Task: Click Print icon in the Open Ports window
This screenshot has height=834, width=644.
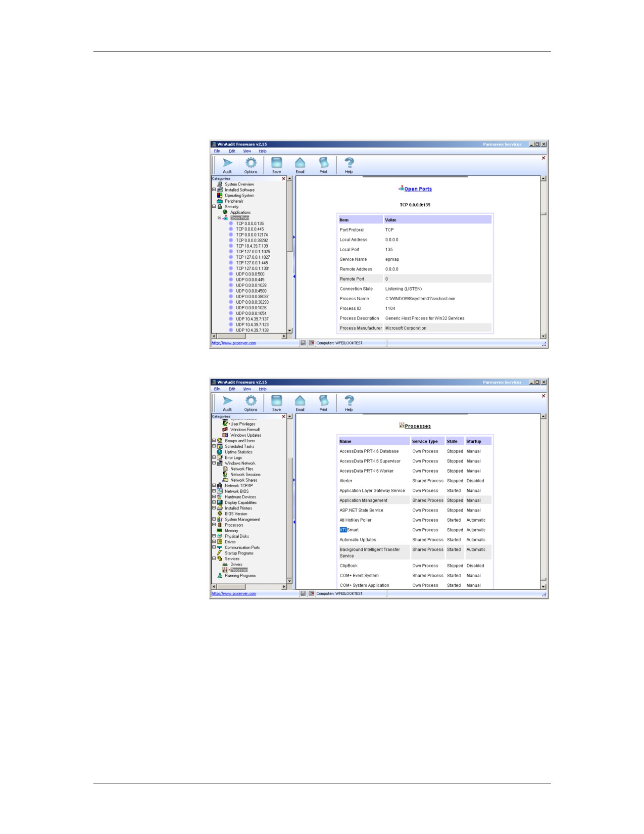Action: 323,163
